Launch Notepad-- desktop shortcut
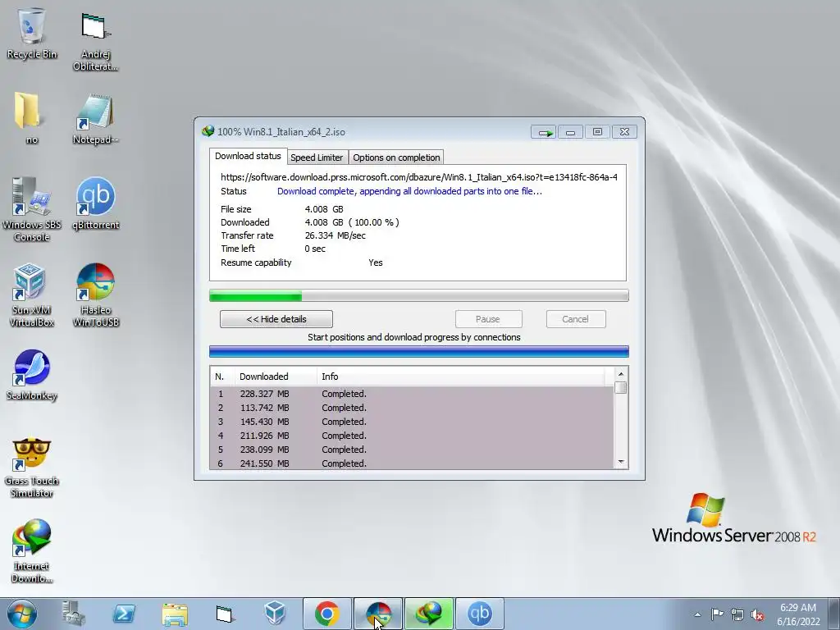Screen dimensions: 840x630 (x=95, y=119)
